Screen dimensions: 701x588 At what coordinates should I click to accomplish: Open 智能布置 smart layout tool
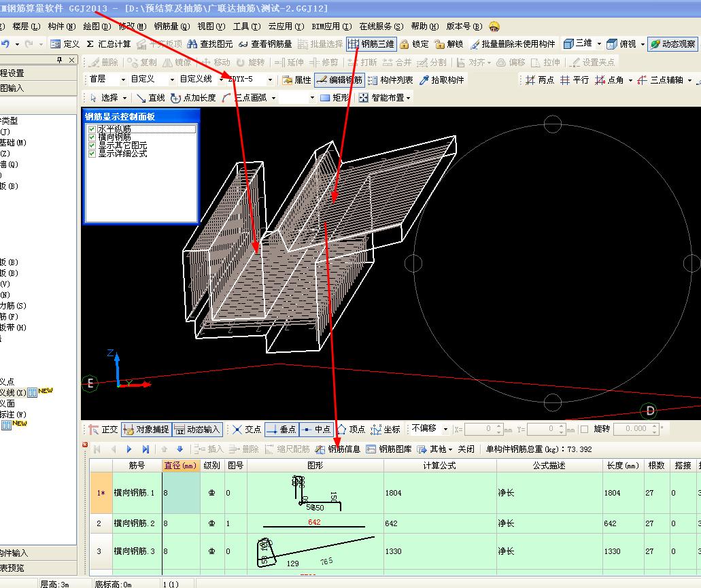point(384,98)
